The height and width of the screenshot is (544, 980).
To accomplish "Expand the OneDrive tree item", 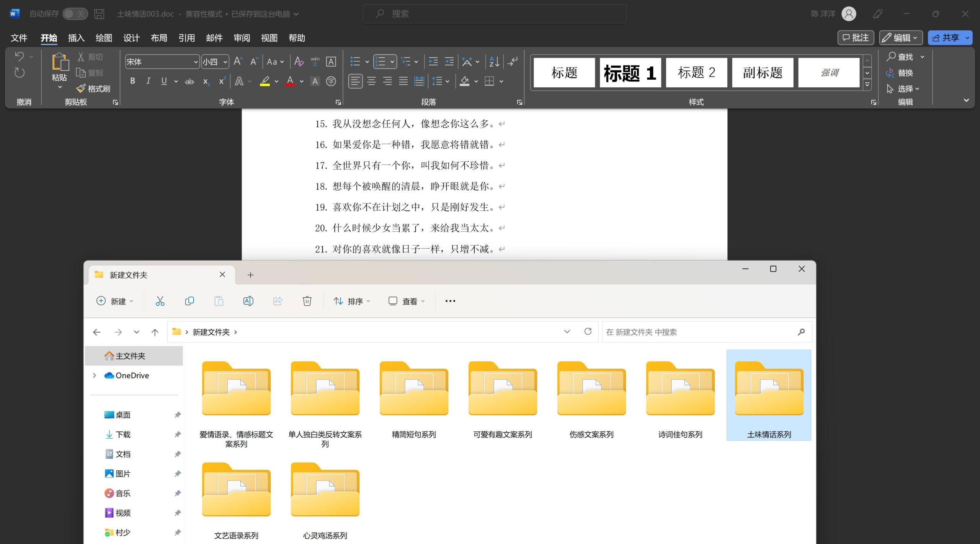I will point(94,375).
